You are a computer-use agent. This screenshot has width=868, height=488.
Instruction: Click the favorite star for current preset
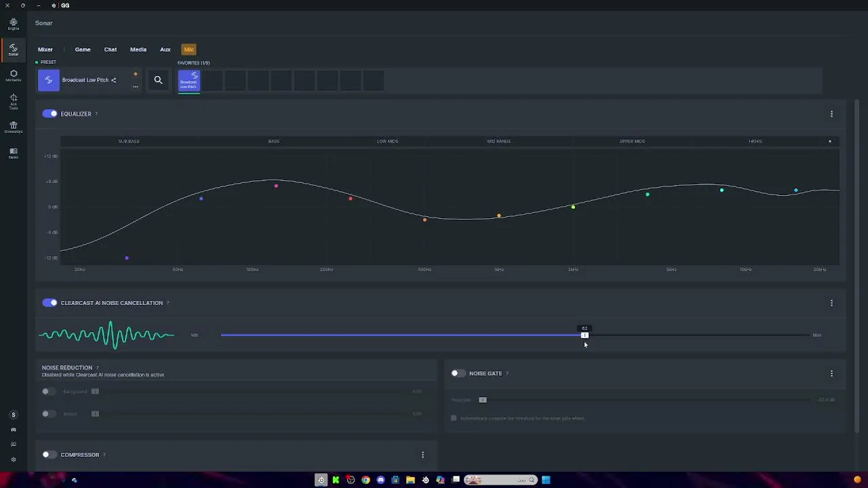tap(136, 74)
